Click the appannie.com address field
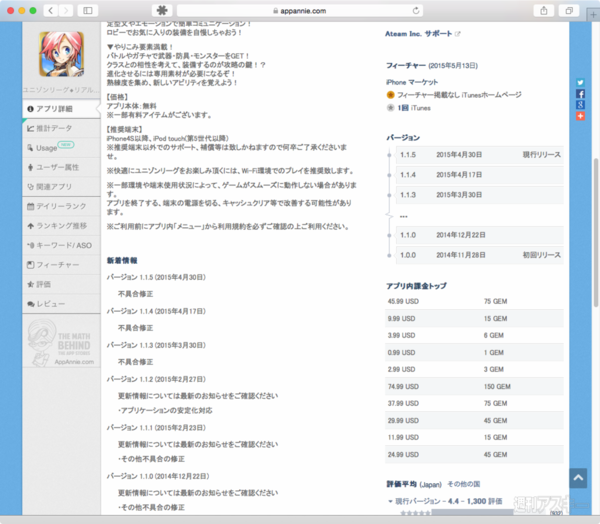 point(300,11)
